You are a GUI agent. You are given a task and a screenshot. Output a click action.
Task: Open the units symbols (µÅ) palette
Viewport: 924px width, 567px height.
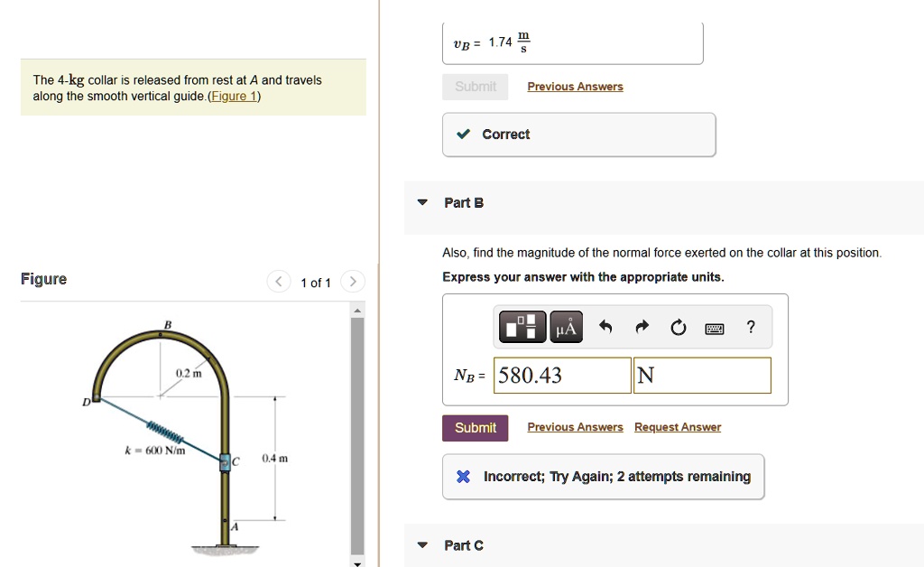tap(565, 328)
